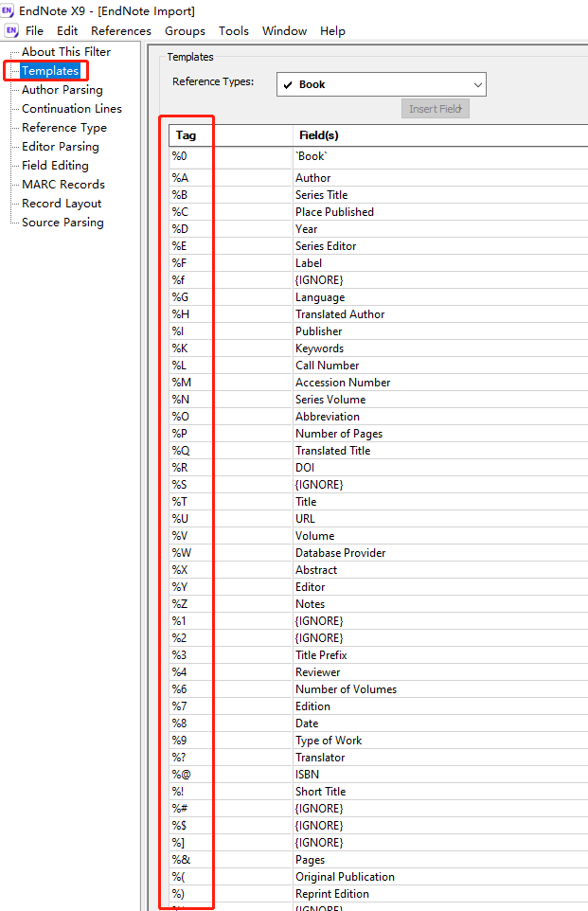This screenshot has height=911, width=588.
Task: Click the ISBN field cell
Action: 440,775
